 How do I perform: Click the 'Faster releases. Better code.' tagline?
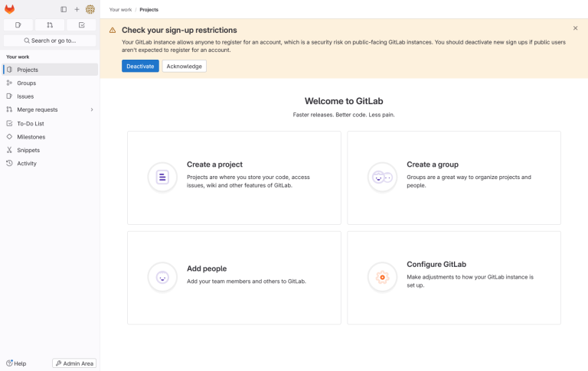[x=344, y=115]
